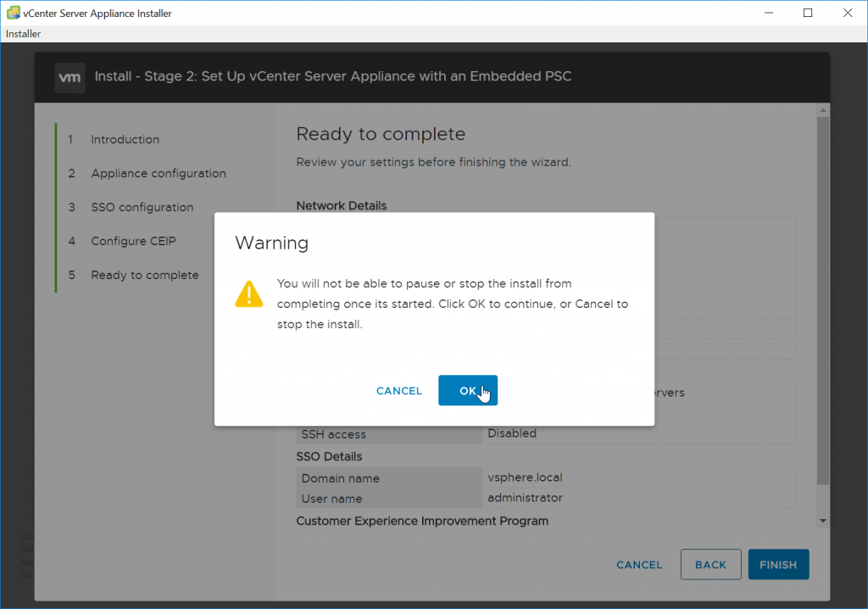Click the yellow warning triangle icon
868x609 pixels.
[249, 293]
